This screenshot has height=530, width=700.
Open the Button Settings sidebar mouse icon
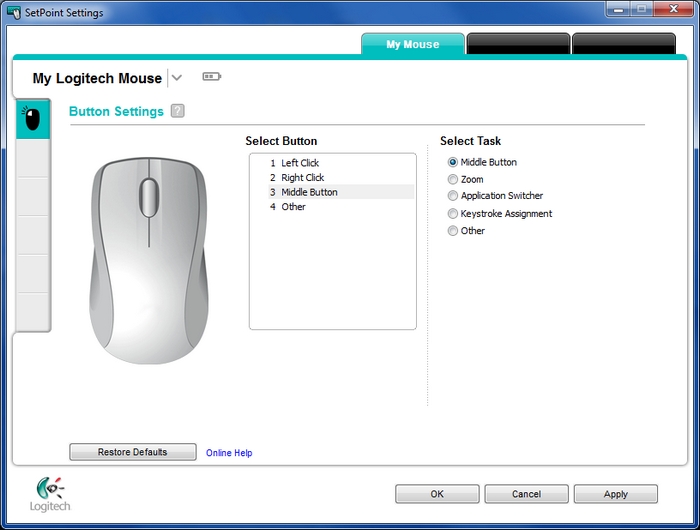33,119
